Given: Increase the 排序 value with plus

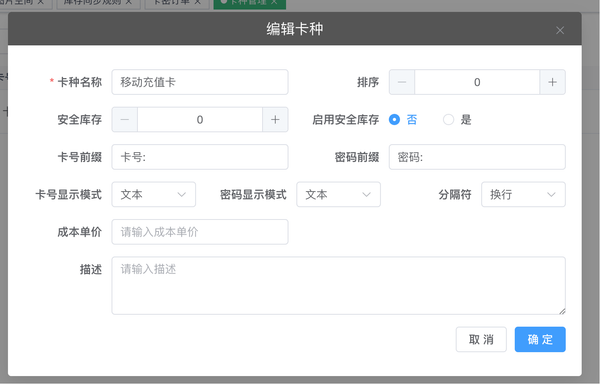Looking at the screenshot, I should click(x=552, y=82).
